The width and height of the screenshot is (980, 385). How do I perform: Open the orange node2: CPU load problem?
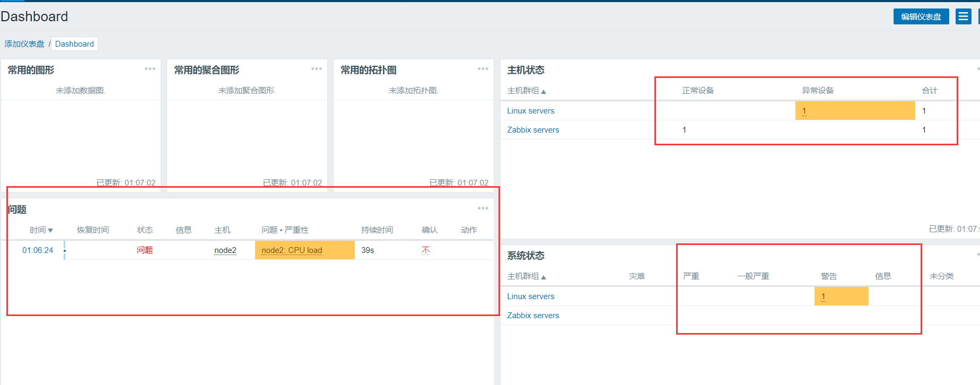coord(292,250)
